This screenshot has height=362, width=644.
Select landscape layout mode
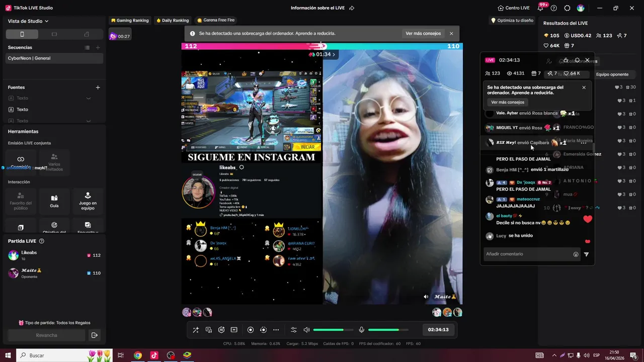(54, 34)
